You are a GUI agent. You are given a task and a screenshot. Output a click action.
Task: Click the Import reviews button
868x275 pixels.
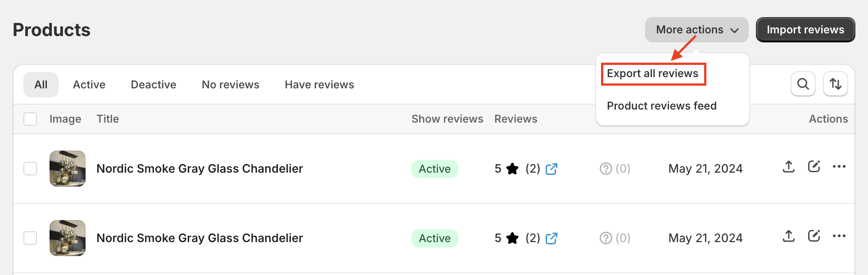click(805, 30)
